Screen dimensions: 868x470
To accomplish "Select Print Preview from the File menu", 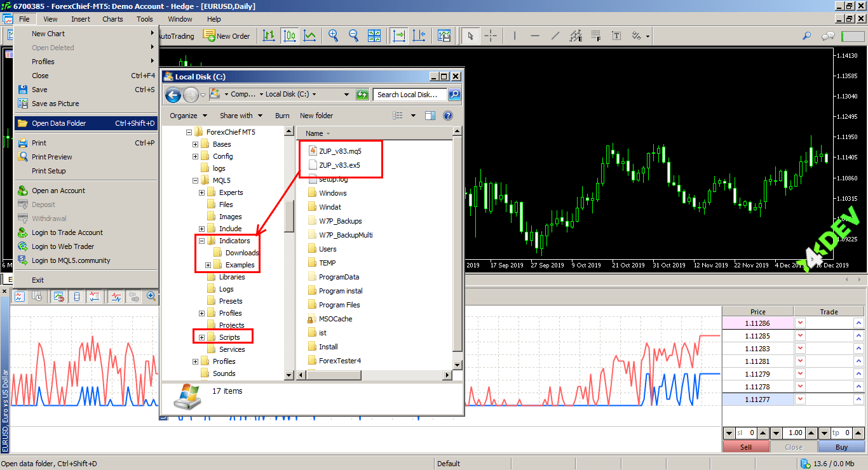I will (86, 157).
